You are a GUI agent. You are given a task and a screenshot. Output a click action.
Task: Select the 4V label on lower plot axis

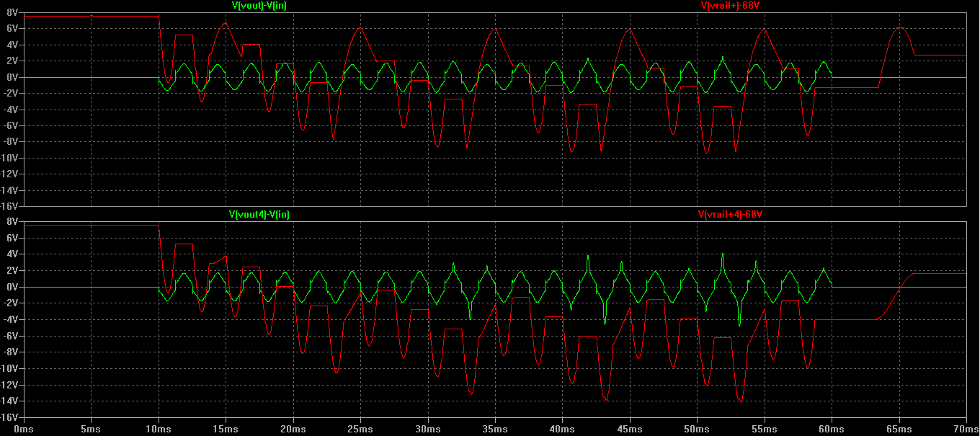tap(11, 254)
